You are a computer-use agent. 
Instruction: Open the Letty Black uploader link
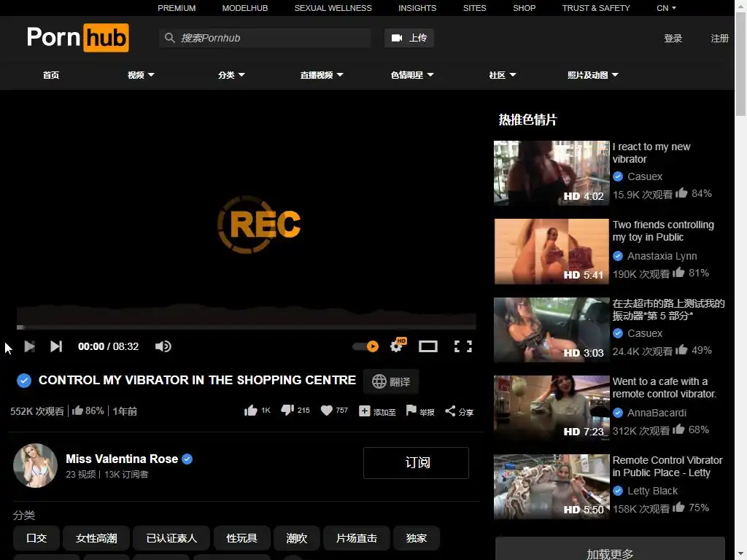(652, 491)
